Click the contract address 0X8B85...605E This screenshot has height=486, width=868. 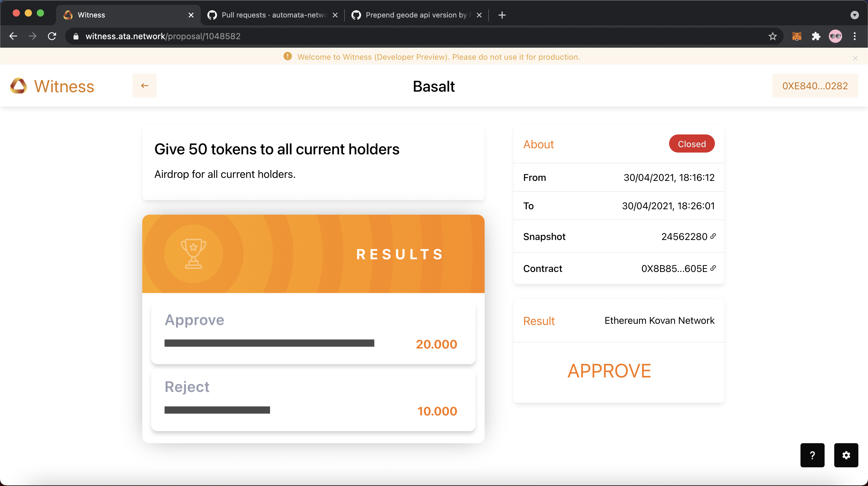pos(674,269)
